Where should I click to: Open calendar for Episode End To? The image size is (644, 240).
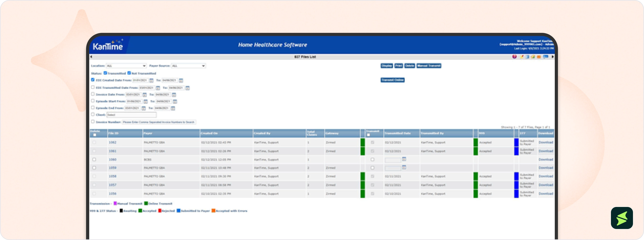[173, 108]
